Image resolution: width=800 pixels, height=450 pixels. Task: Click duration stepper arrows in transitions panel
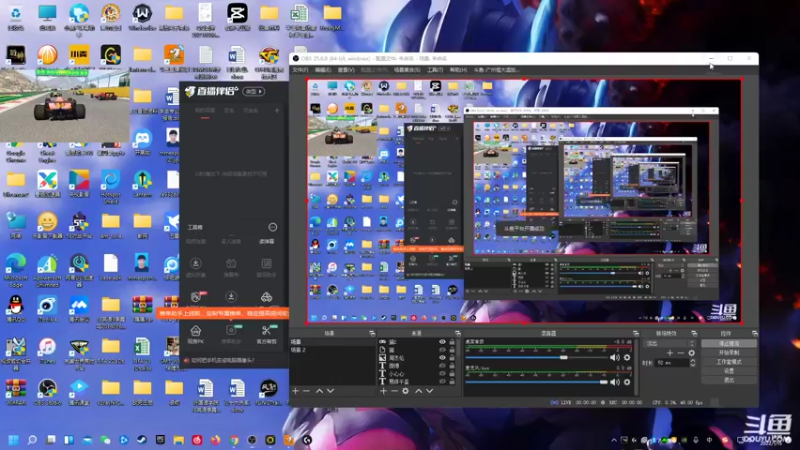[692, 363]
